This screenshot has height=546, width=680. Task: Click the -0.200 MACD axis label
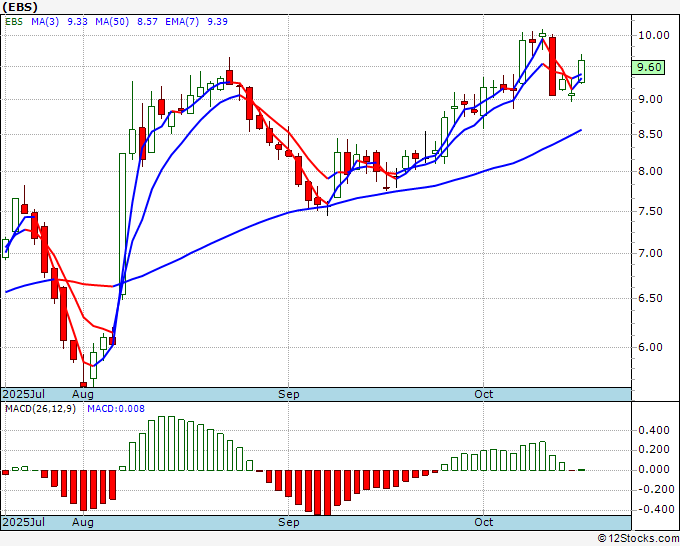(654, 489)
